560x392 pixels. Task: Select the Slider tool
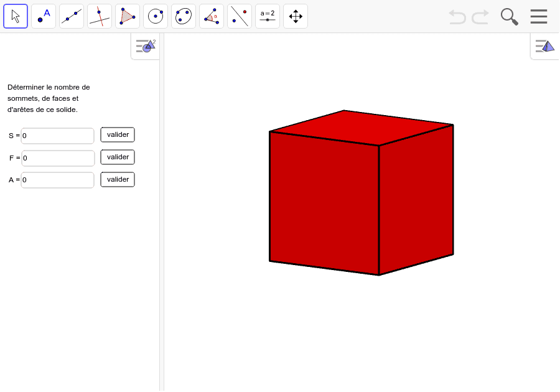click(267, 16)
